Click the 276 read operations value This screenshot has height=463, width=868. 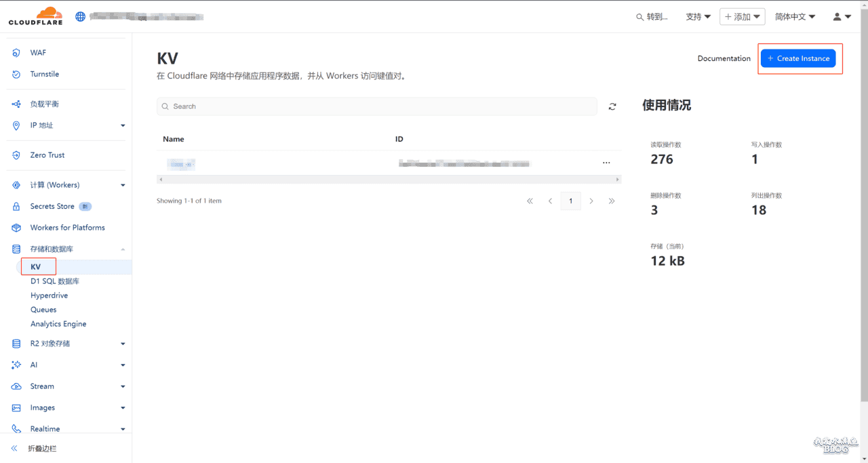coord(662,159)
